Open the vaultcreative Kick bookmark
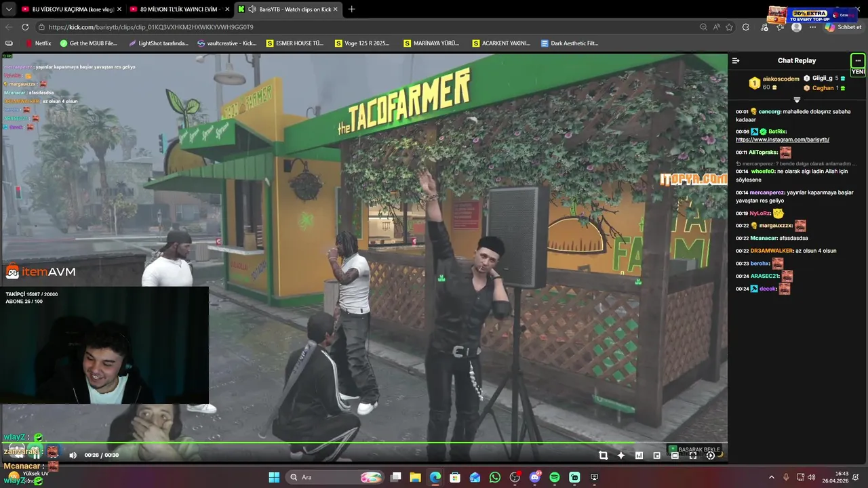Viewport: 868px width, 488px height. click(x=226, y=43)
